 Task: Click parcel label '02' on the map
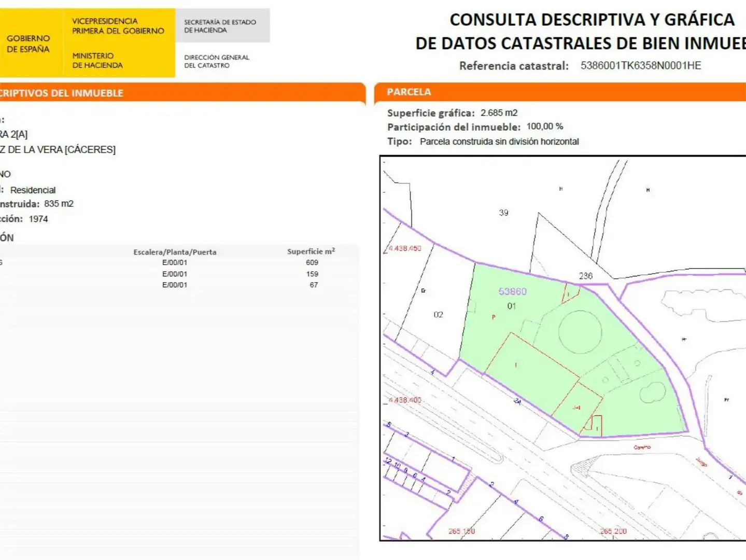pos(438,315)
